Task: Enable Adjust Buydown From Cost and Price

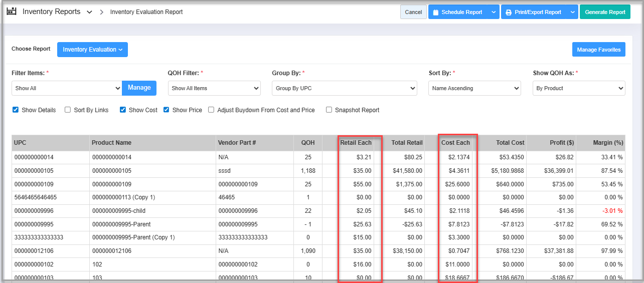Action: pos(211,110)
